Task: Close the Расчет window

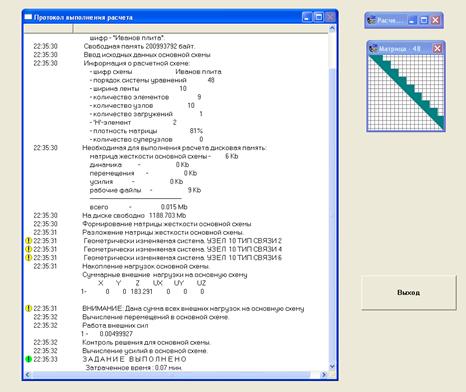Action: point(435,20)
